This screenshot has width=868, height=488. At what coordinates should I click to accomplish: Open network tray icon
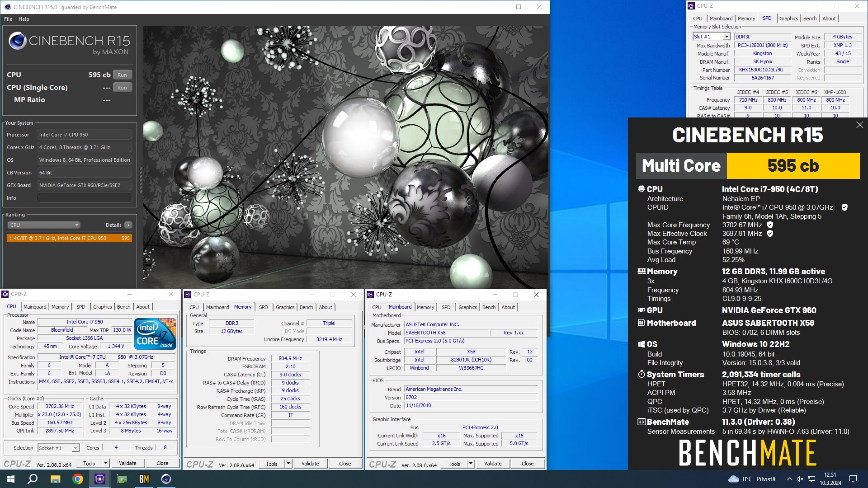coord(811,479)
